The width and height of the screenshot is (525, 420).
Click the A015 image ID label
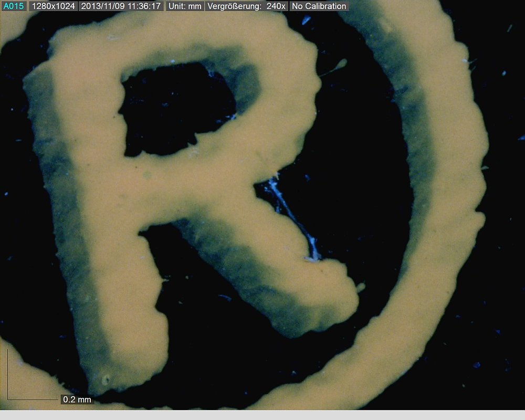coord(14,6)
